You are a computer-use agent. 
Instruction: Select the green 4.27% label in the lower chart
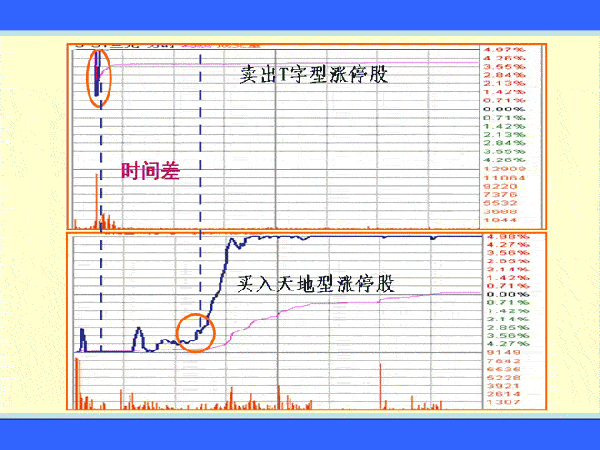point(508,344)
